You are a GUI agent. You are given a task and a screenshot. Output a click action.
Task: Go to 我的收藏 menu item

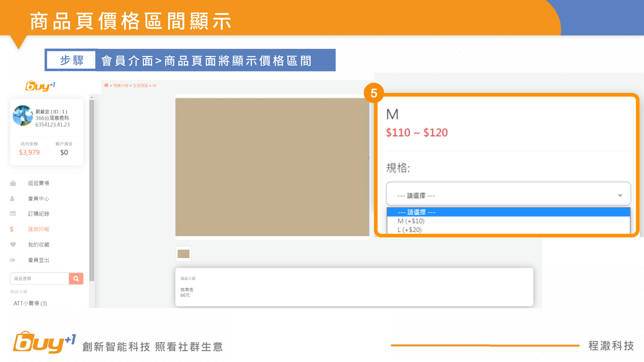[x=39, y=245]
